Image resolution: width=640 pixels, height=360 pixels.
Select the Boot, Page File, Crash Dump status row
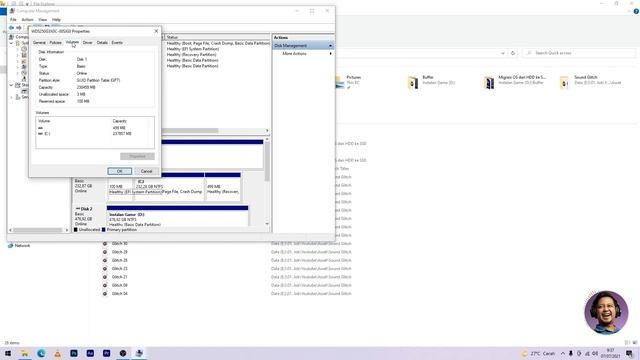click(218, 43)
